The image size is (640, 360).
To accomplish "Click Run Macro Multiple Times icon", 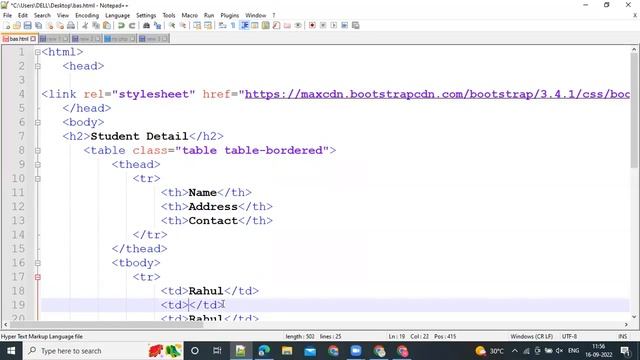I will coord(344,25).
